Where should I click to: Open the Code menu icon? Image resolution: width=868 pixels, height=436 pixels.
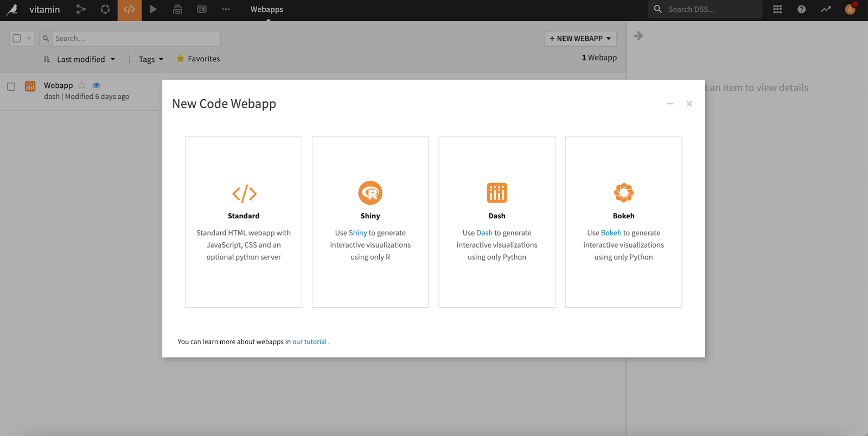(x=130, y=9)
